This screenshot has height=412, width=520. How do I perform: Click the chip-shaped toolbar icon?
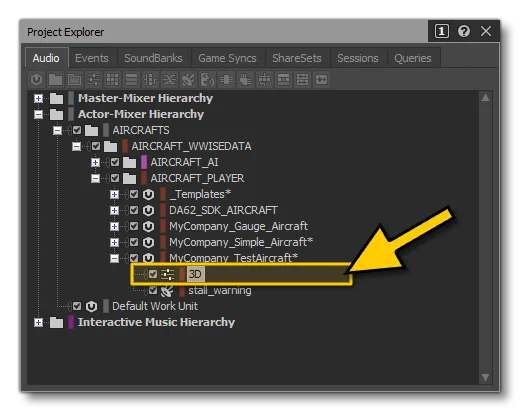(x=226, y=80)
